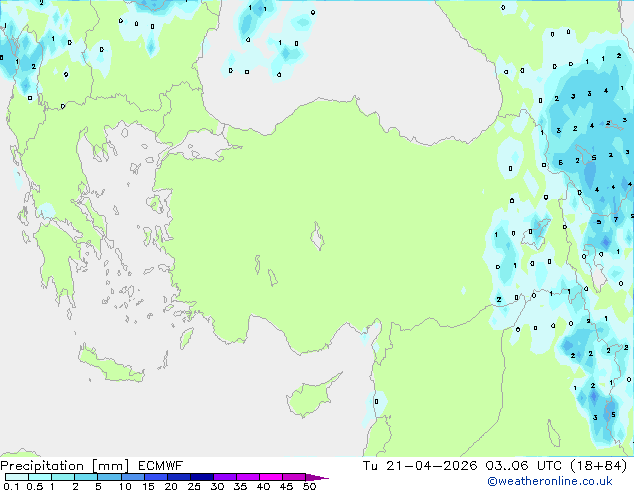Click the "(18+84)" forecast offset text
Viewport: 634px width, 490px height.
pos(599,466)
